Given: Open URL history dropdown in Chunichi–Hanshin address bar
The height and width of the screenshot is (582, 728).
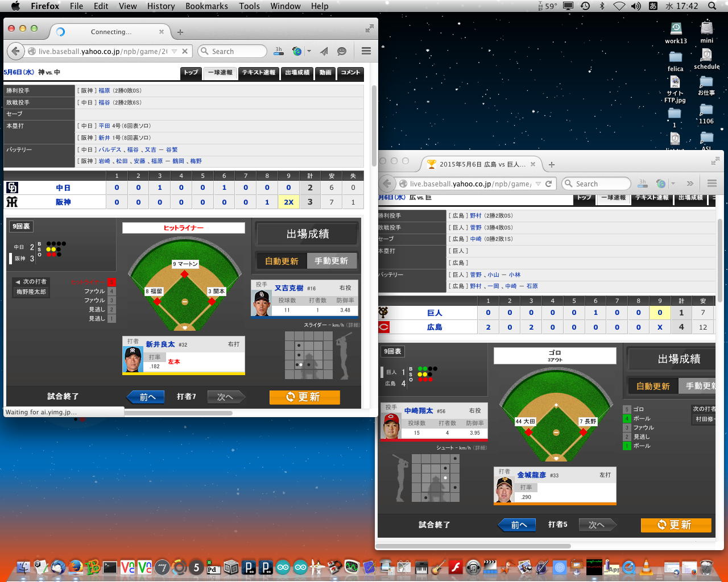Looking at the screenshot, I should point(174,51).
